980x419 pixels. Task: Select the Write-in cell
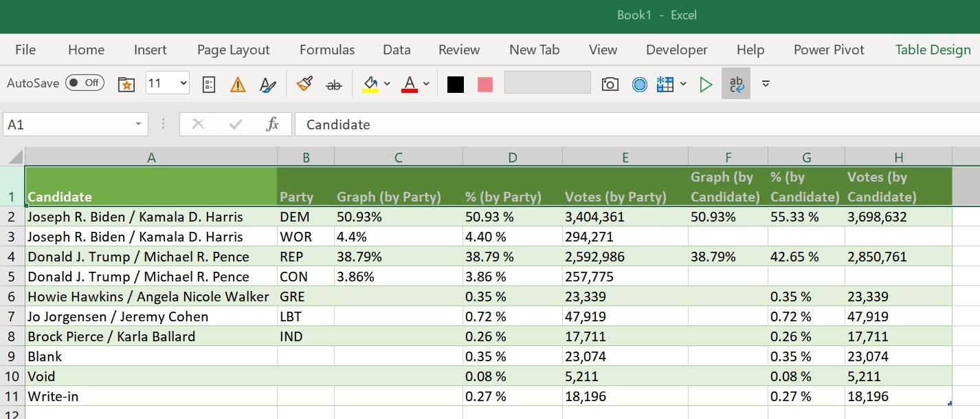pyautogui.click(x=151, y=396)
